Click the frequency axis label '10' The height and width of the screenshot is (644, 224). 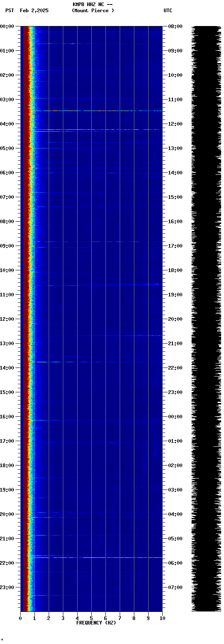(162, 618)
